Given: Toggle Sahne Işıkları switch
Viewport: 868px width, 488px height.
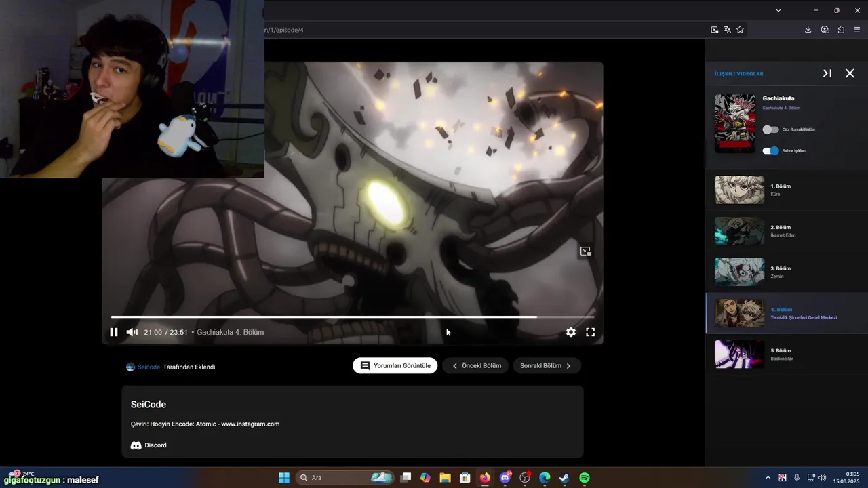Looking at the screenshot, I should [x=770, y=151].
